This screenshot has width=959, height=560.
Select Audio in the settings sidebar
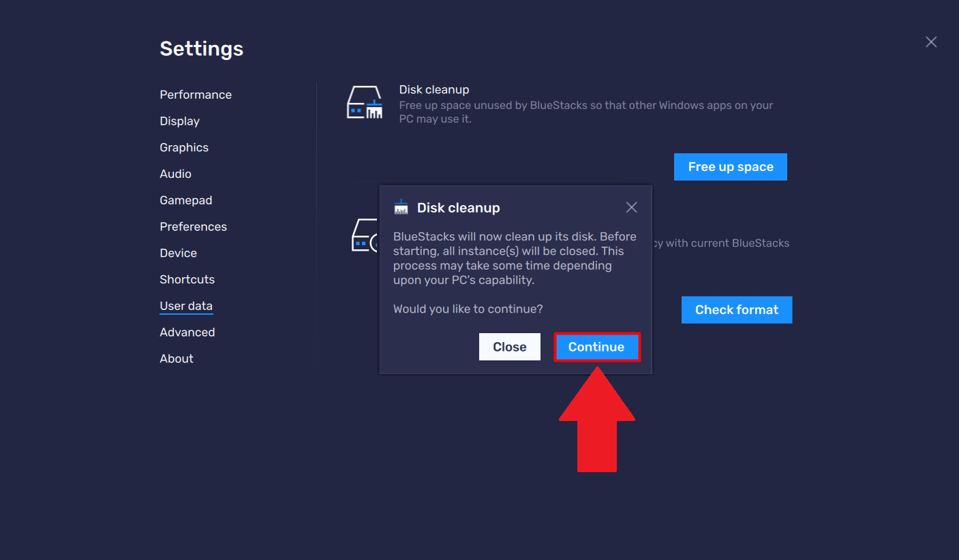[176, 174]
